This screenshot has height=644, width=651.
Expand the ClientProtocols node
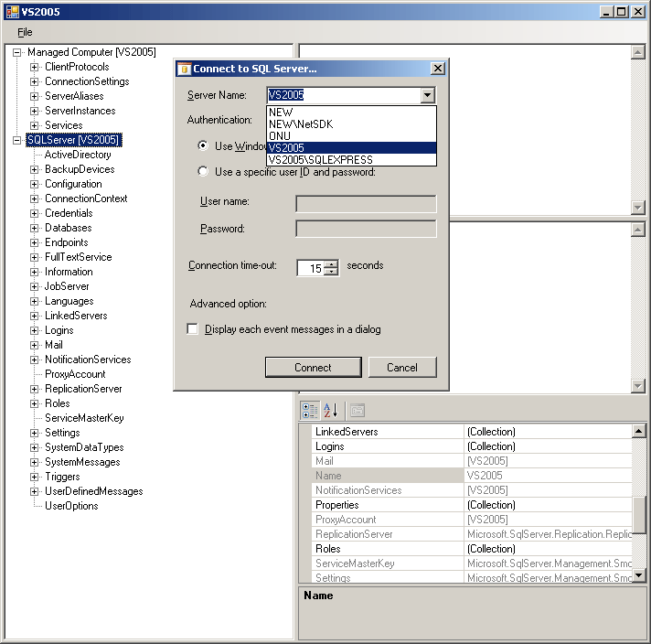tap(34, 67)
